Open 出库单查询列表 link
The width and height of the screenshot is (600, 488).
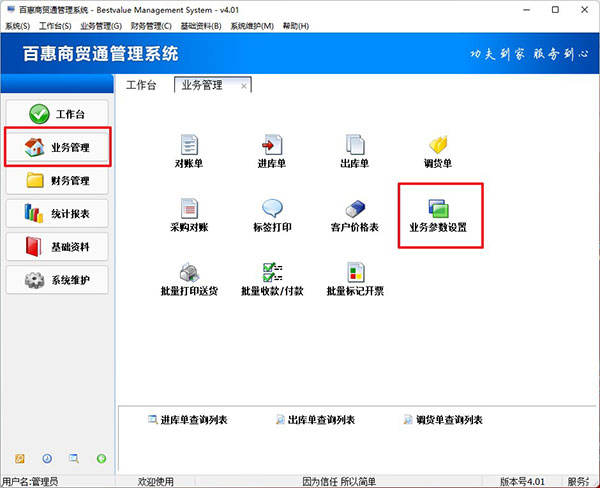pos(315,420)
